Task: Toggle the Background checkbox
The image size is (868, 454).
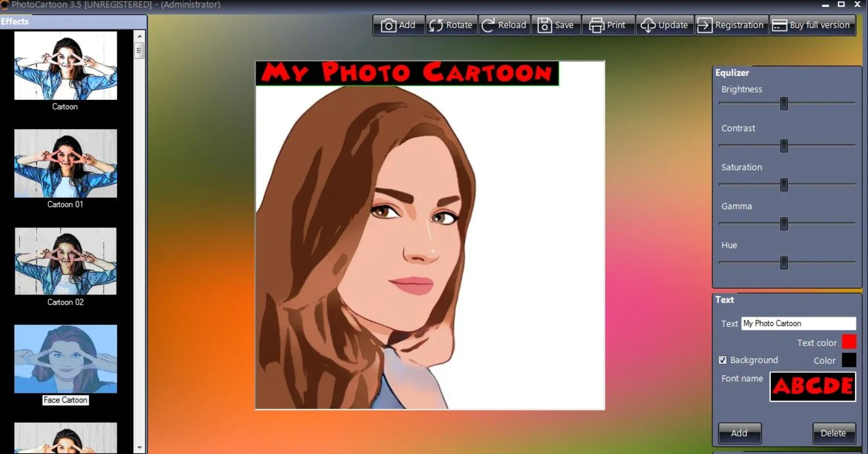Action: [723, 360]
